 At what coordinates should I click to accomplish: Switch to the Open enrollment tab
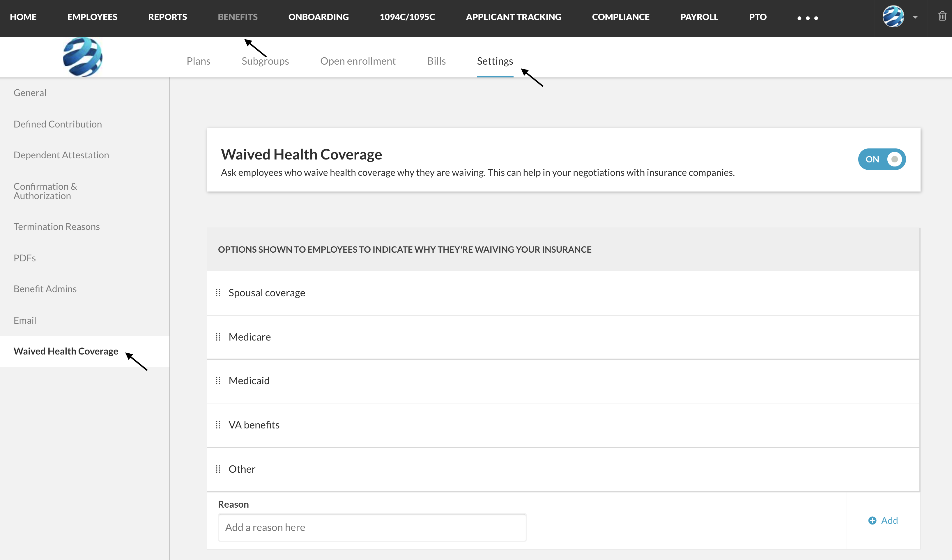point(358,61)
